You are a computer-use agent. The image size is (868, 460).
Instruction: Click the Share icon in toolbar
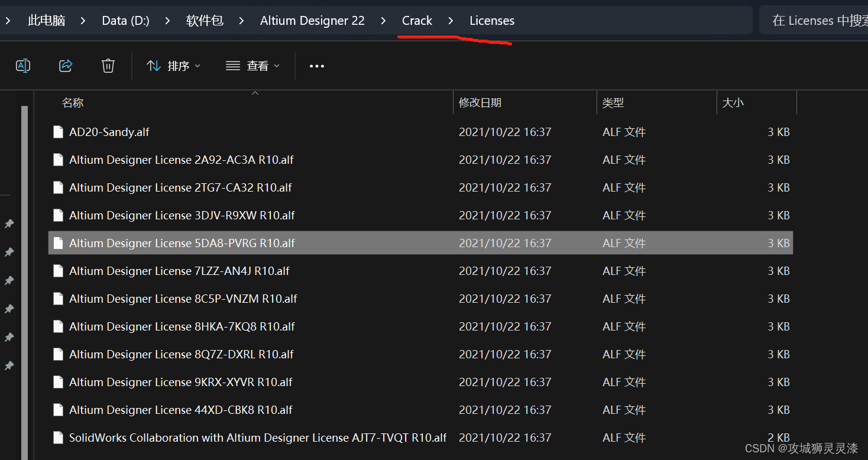pyautogui.click(x=66, y=66)
